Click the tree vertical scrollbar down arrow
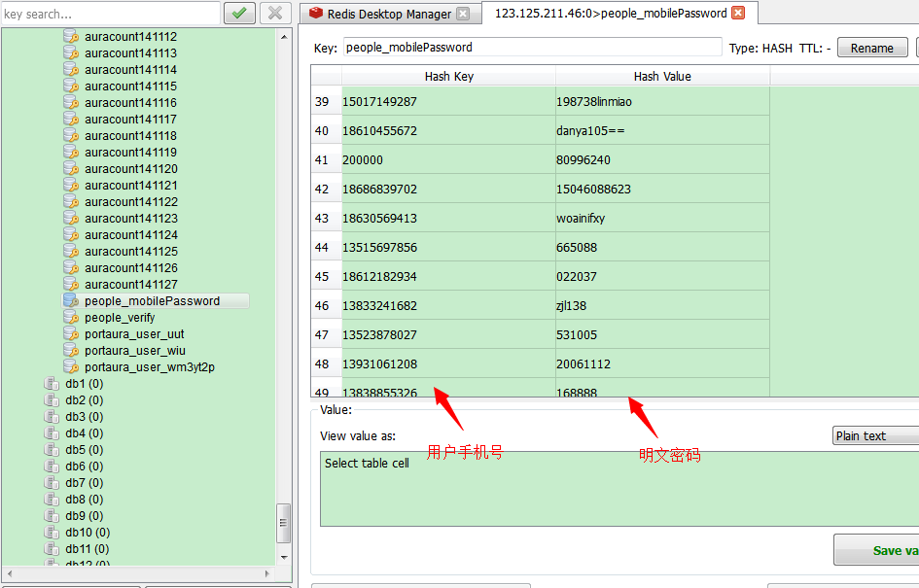The image size is (919, 588). pyautogui.click(x=284, y=558)
